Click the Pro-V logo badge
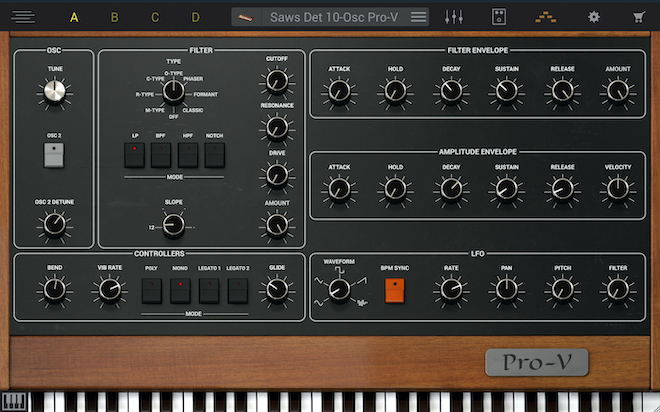Viewport: 660px width, 412px height. 536,362
